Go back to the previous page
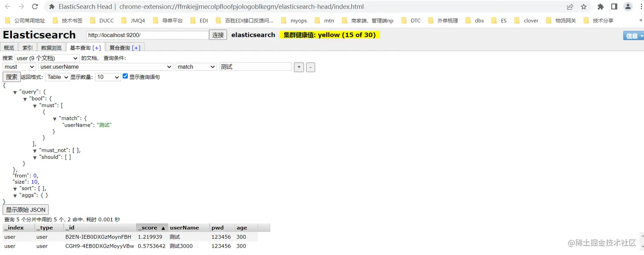The image size is (644, 255). [x=8, y=7]
